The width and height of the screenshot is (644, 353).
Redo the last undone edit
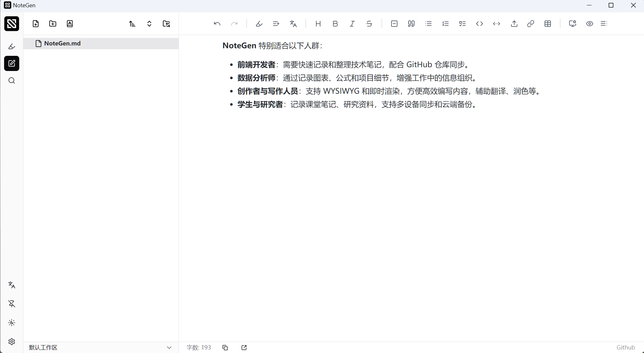[234, 24]
